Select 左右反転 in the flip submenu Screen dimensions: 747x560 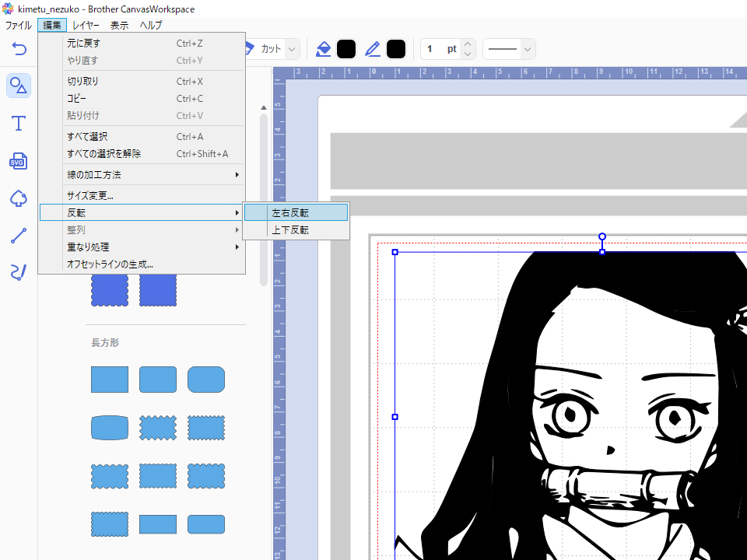pos(296,213)
